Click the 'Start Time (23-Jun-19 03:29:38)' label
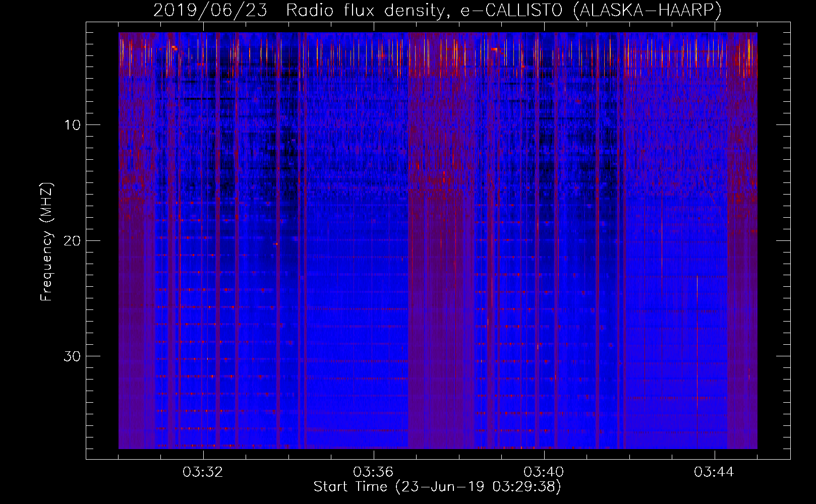The image size is (816, 504). coord(437,487)
